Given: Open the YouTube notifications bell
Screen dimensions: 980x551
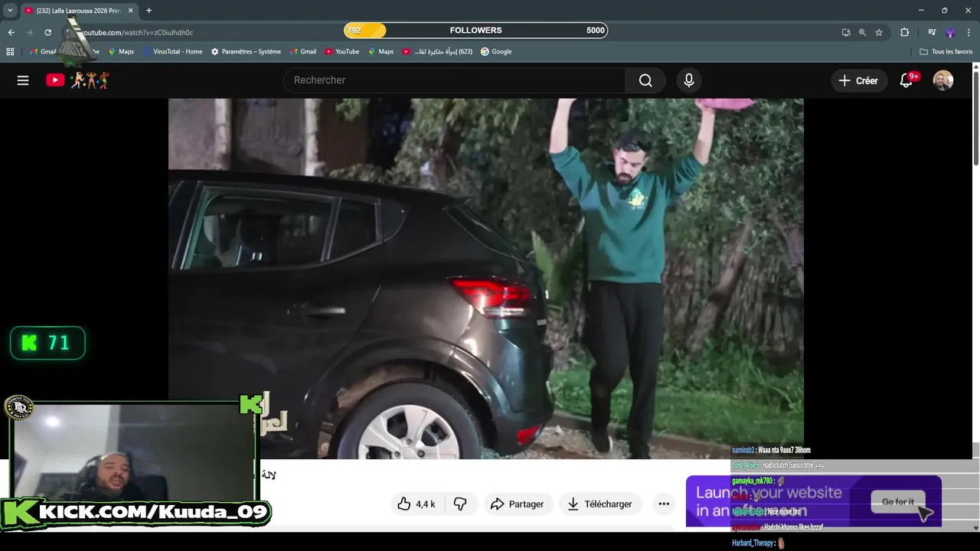Looking at the screenshot, I should coord(906,80).
